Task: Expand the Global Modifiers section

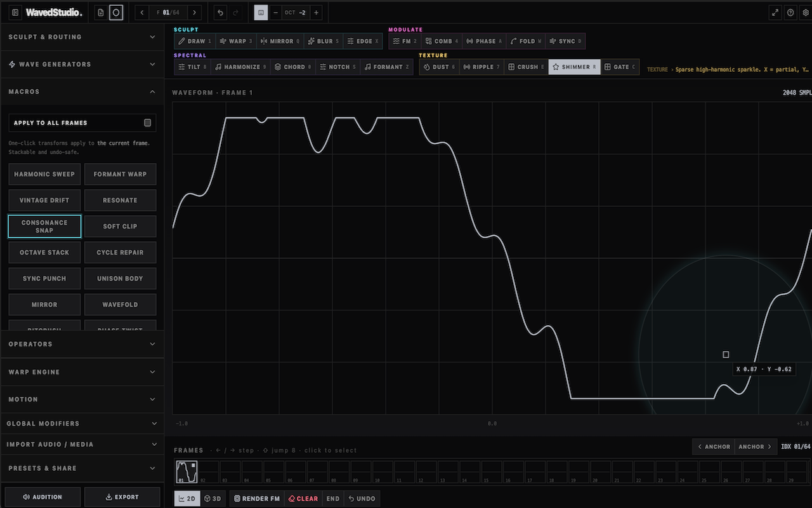Action: pyautogui.click(x=82, y=424)
